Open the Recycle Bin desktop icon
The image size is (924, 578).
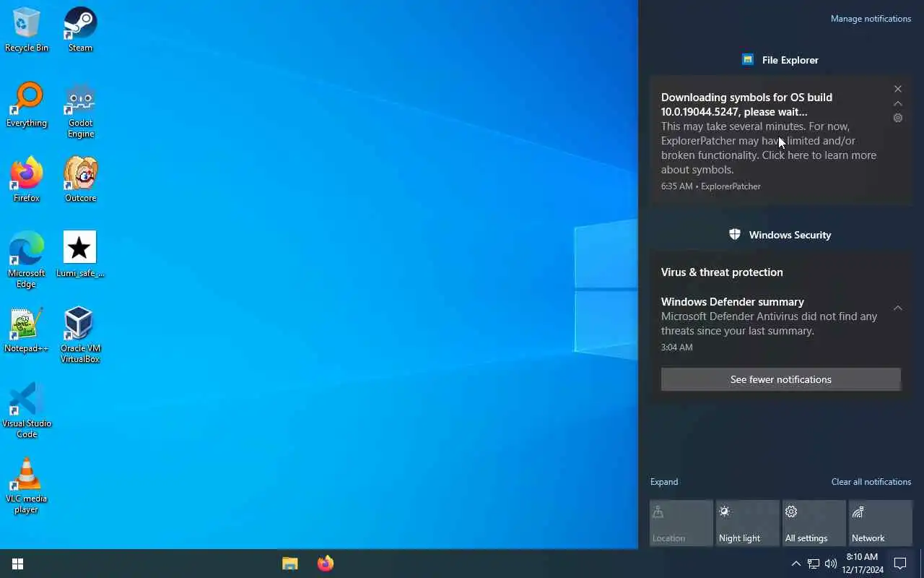tap(27, 30)
